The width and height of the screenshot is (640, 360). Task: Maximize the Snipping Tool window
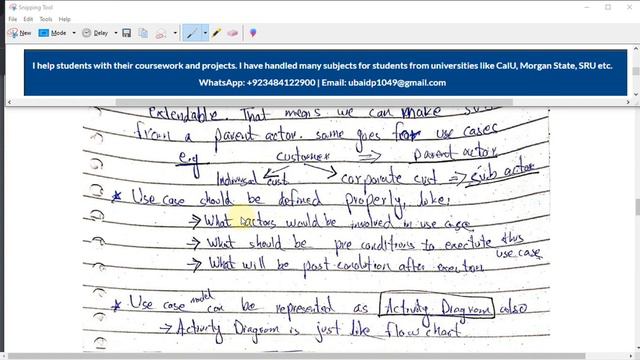[608, 7]
